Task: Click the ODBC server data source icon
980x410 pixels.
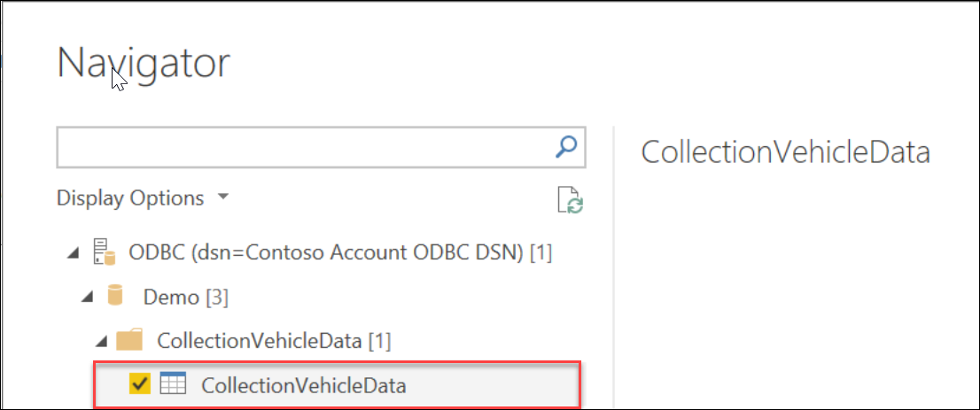Action: pos(105,253)
